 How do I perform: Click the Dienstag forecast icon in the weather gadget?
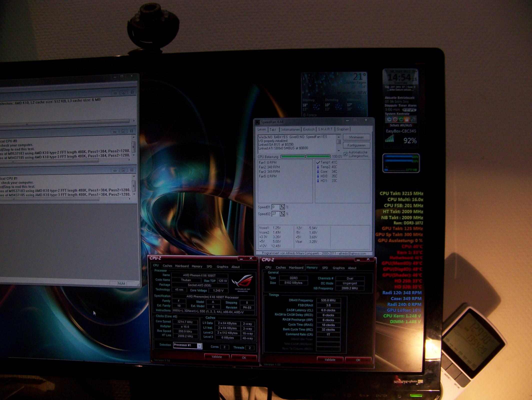point(338,107)
